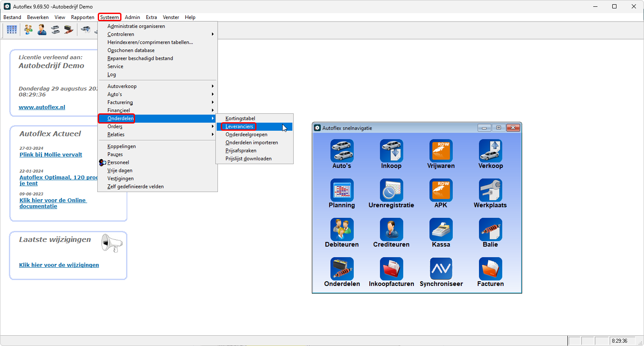Screen dimensions: 644x346
Task: Open Debiteuren from the toolbar group-of-people icon
Action: click(x=28, y=30)
